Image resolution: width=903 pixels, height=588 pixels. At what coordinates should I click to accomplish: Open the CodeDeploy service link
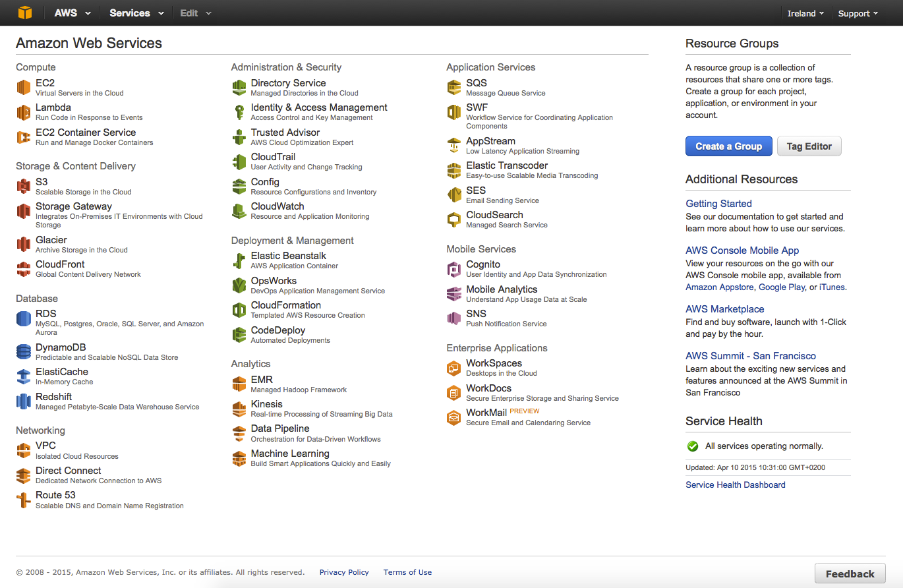pos(278,330)
